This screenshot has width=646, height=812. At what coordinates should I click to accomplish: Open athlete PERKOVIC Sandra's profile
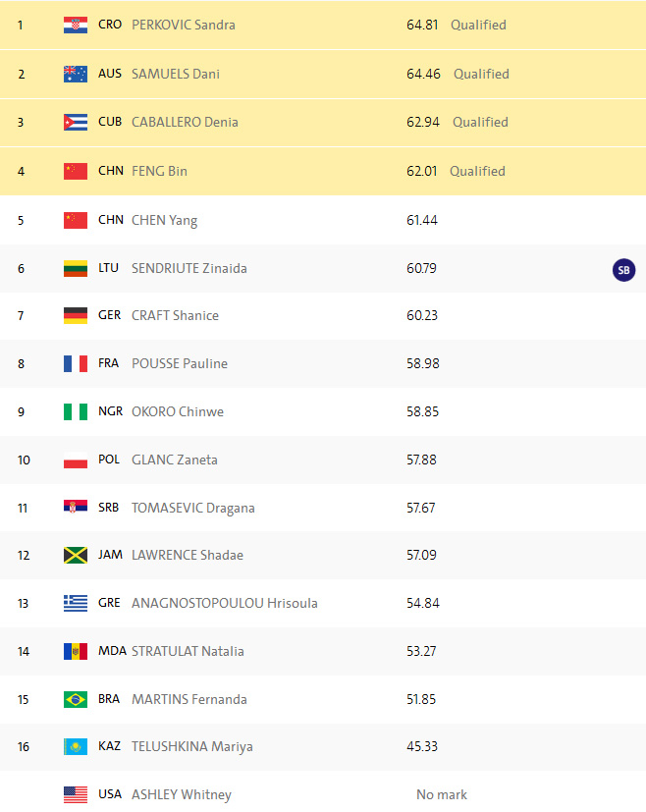pos(184,25)
